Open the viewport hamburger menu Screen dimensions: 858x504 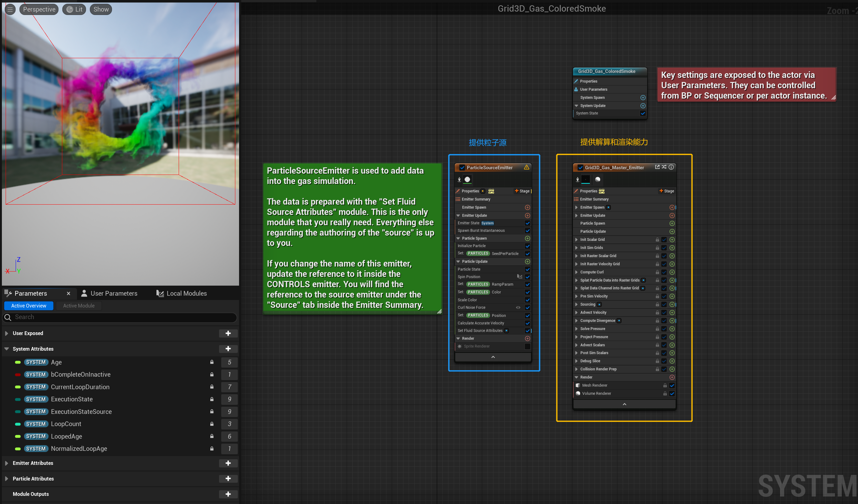point(10,9)
